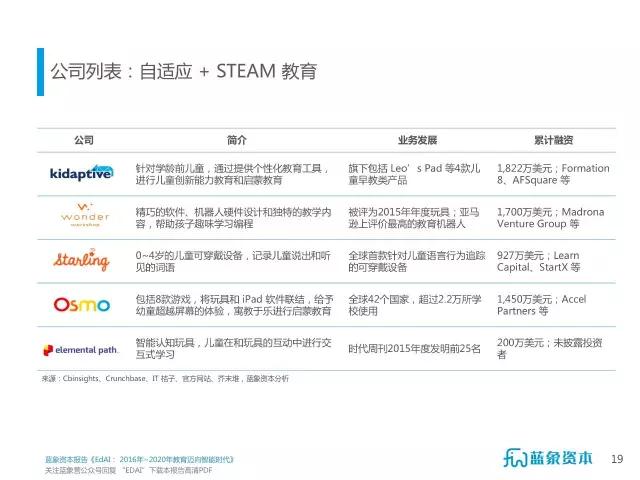Click the kidaptive company logo

pyautogui.click(x=82, y=173)
